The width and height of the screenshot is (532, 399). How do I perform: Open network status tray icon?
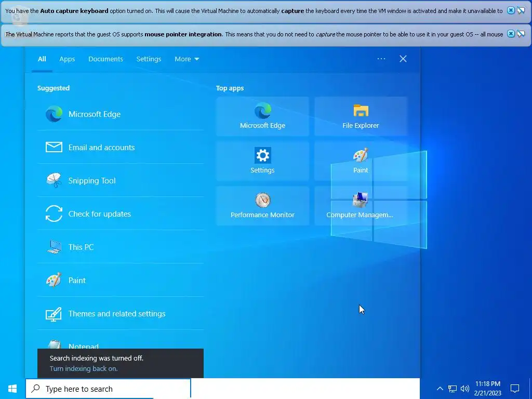tap(453, 389)
